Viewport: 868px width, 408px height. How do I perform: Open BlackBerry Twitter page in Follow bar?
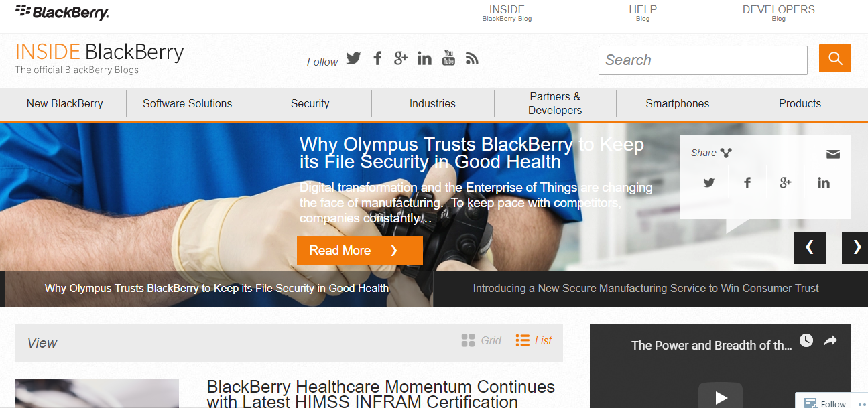click(354, 58)
